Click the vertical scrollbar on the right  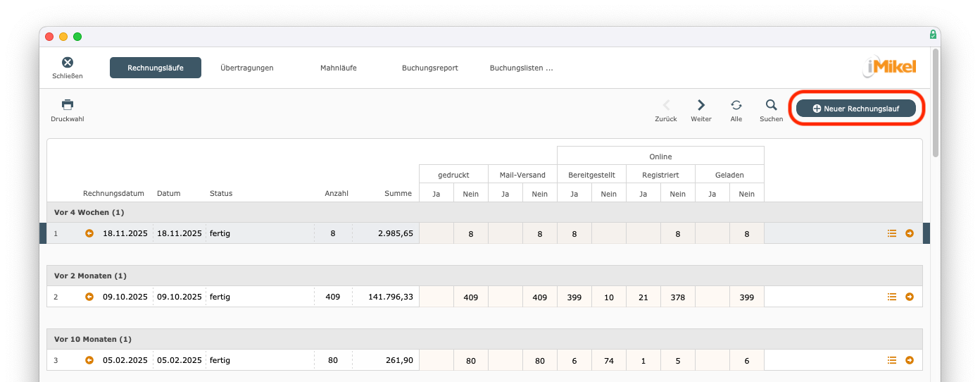(x=935, y=102)
